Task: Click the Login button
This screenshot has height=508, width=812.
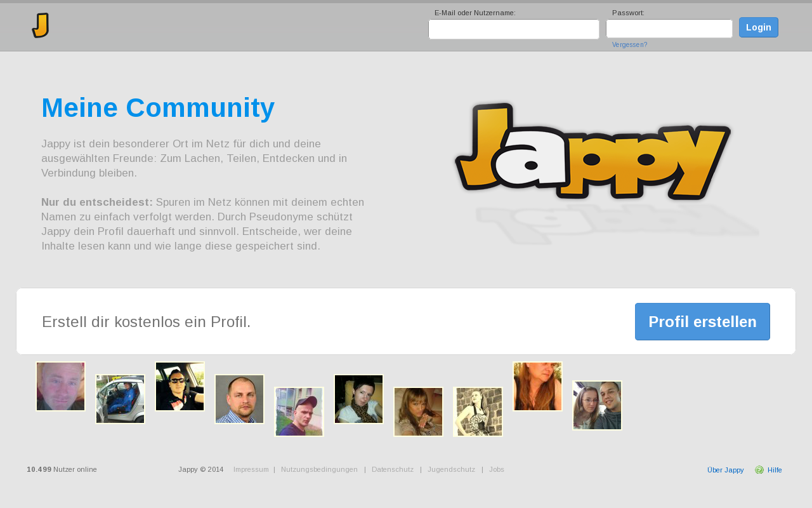Action: [x=759, y=27]
